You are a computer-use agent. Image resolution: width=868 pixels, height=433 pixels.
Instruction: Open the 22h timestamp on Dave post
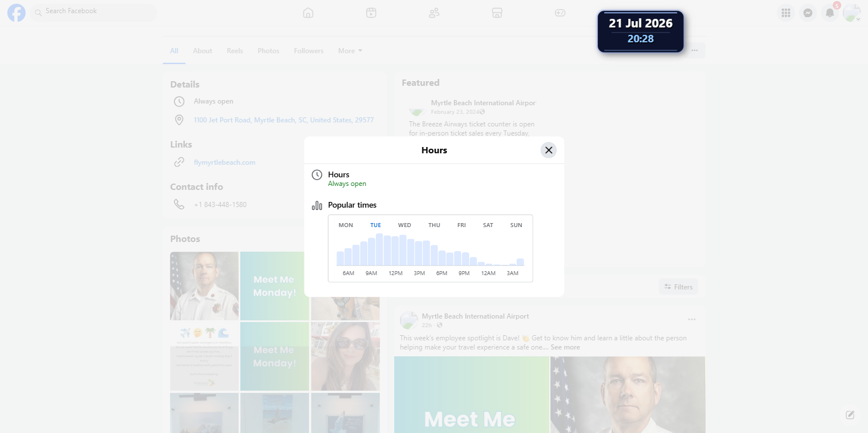(x=427, y=325)
